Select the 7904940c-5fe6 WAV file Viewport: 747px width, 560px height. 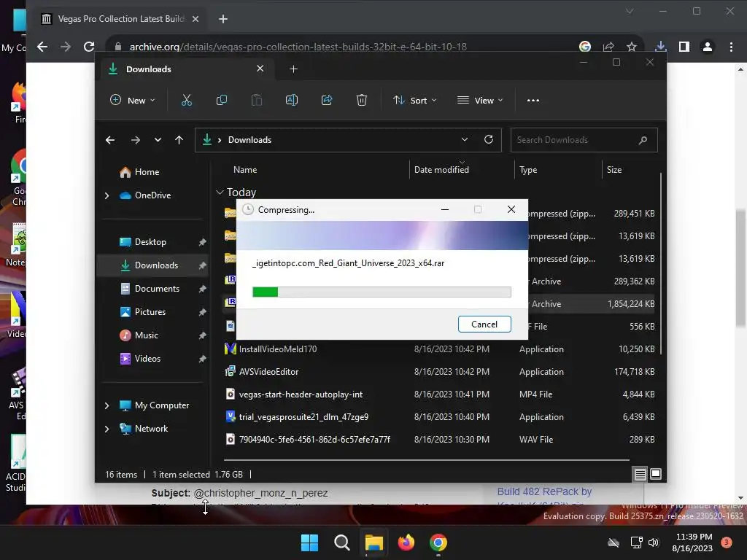tap(314, 440)
